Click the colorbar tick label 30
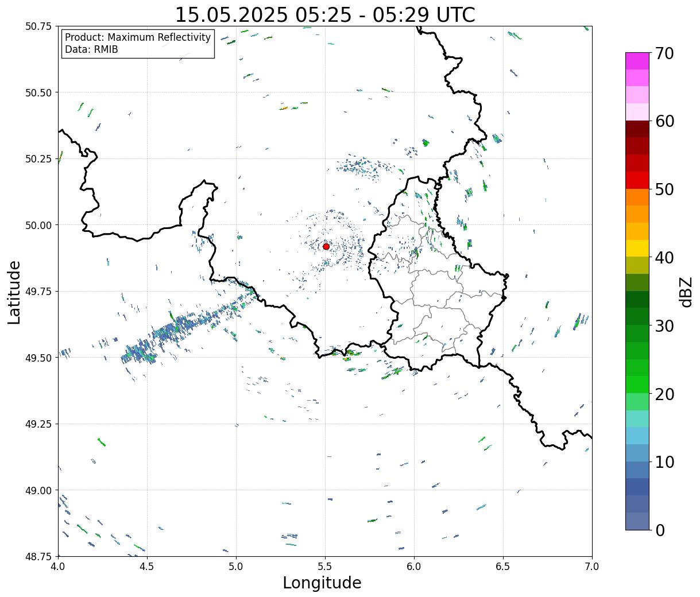Viewport: 700px width, 597px height. (x=664, y=325)
